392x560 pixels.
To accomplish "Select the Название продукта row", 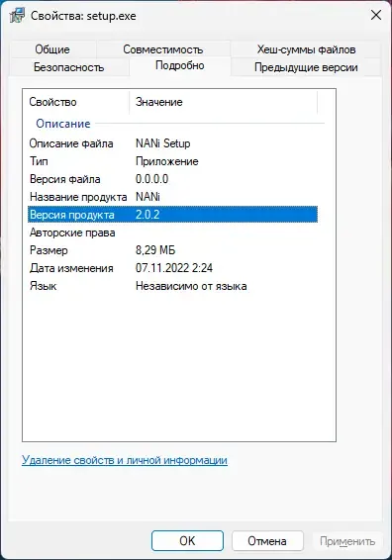I will coord(172,197).
